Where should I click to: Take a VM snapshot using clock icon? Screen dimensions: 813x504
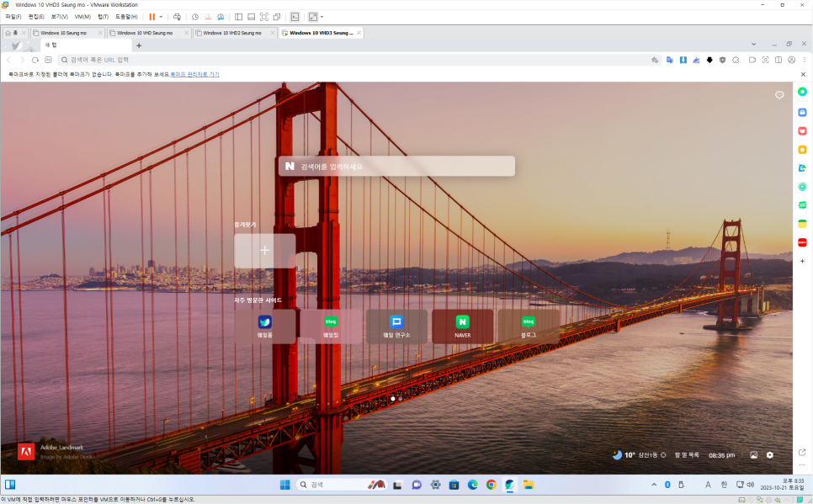click(x=195, y=17)
